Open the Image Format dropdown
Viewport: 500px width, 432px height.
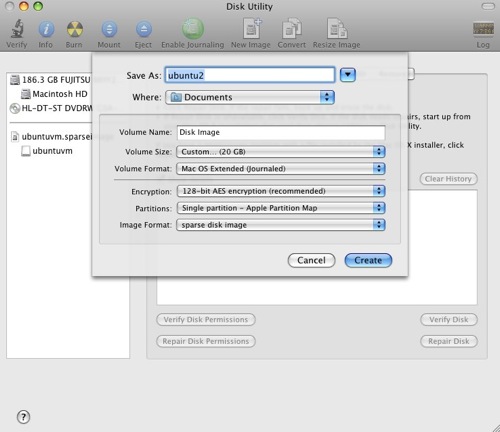281,225
